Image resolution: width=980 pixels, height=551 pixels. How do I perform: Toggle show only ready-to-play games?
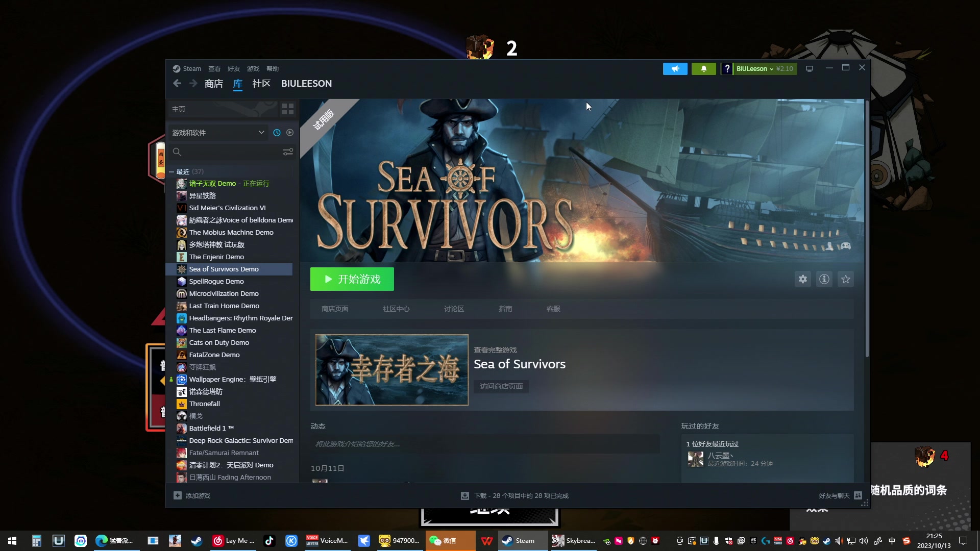pos(290,133)
